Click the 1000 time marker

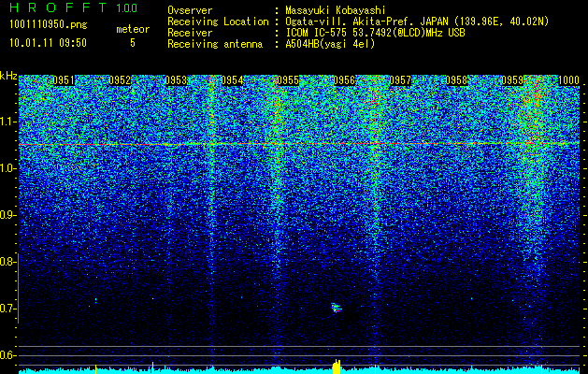point(569,80)
